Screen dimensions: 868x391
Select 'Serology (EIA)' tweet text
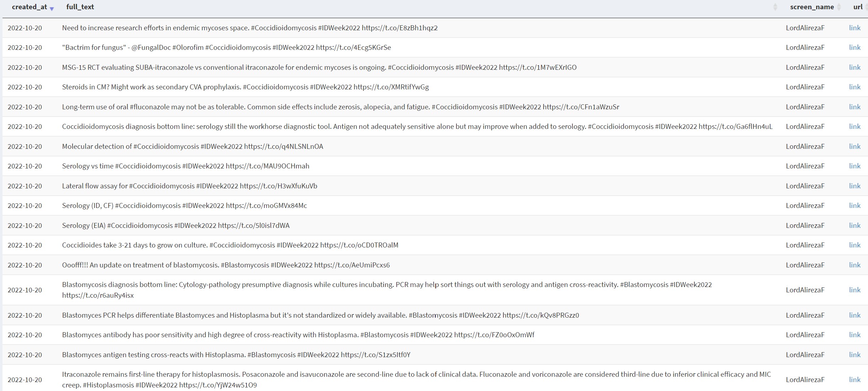coord(176,225)
